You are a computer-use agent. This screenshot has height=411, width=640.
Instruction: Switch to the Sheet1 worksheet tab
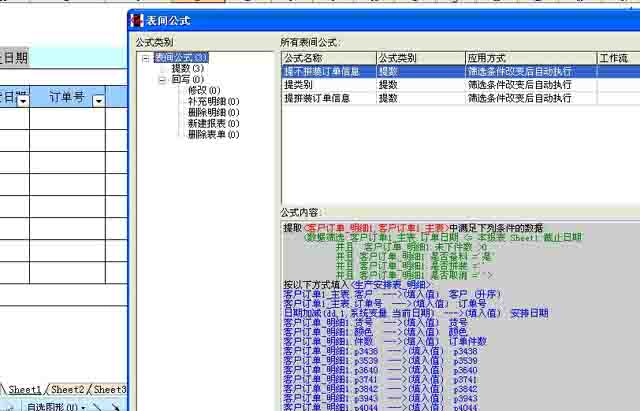(x=26, y=389)
